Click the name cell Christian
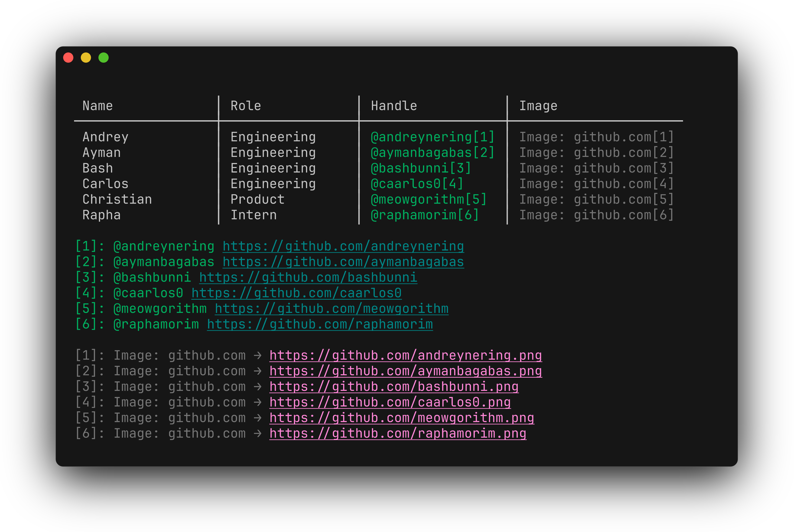Viewport: 794px width, 532px height. pyautogui.click(x=117, y=200)
